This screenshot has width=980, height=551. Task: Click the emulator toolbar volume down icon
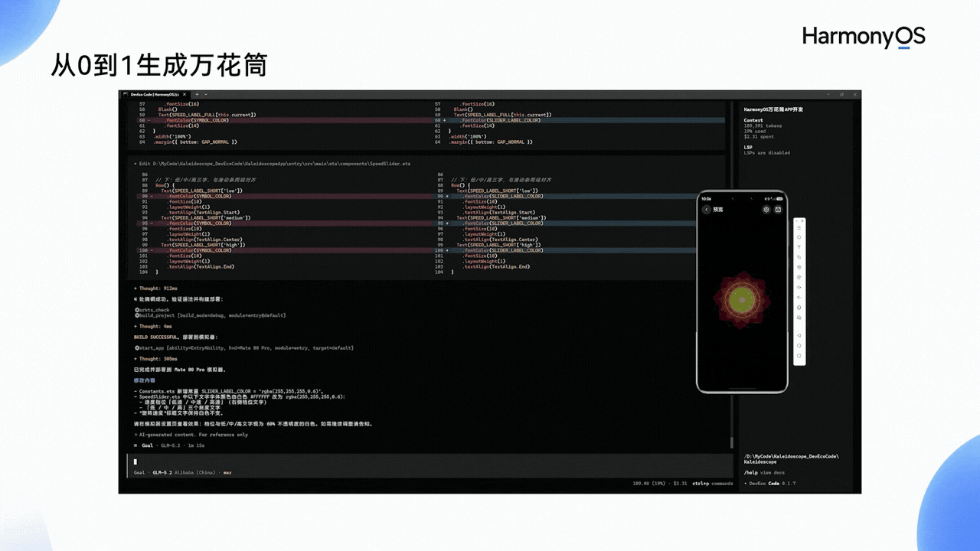tap(799, 297)
